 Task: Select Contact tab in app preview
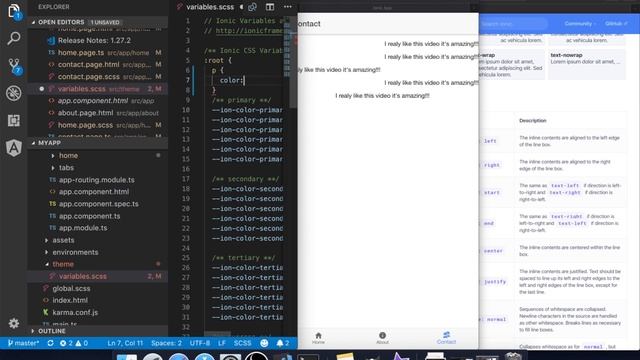pyautogui.click(x=446, y=338)
